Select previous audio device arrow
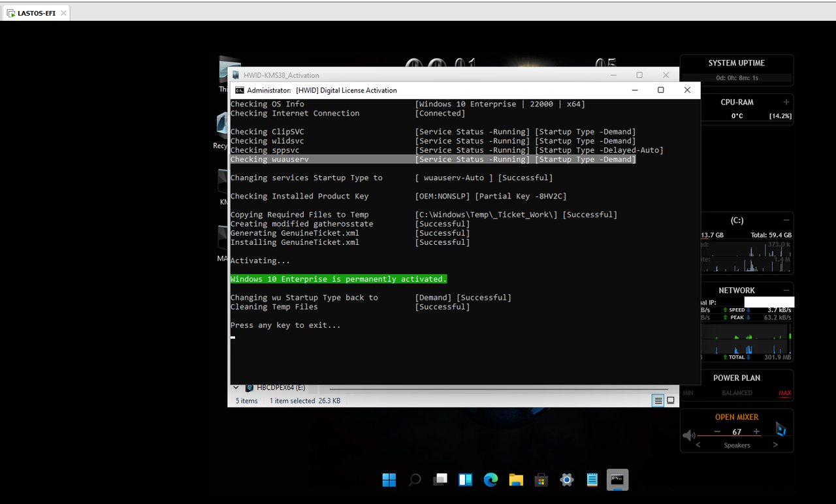The width and height of the screenshot is (836, 504). tap(698, 445)
